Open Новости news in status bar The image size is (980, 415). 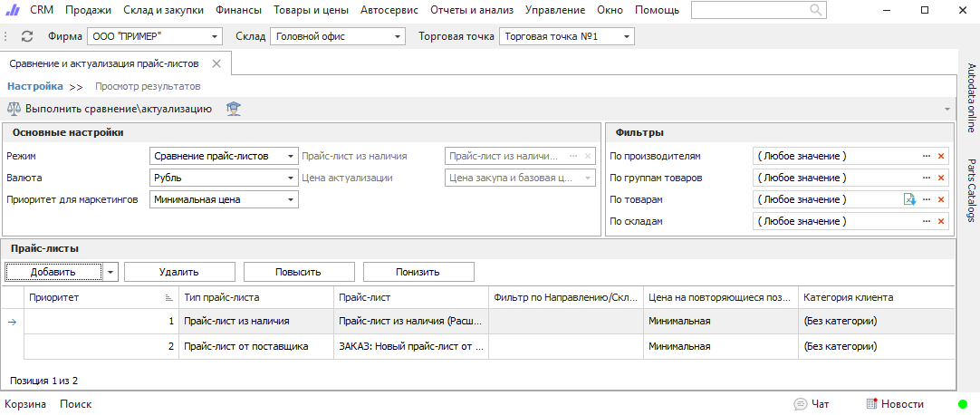coord(895,404)
